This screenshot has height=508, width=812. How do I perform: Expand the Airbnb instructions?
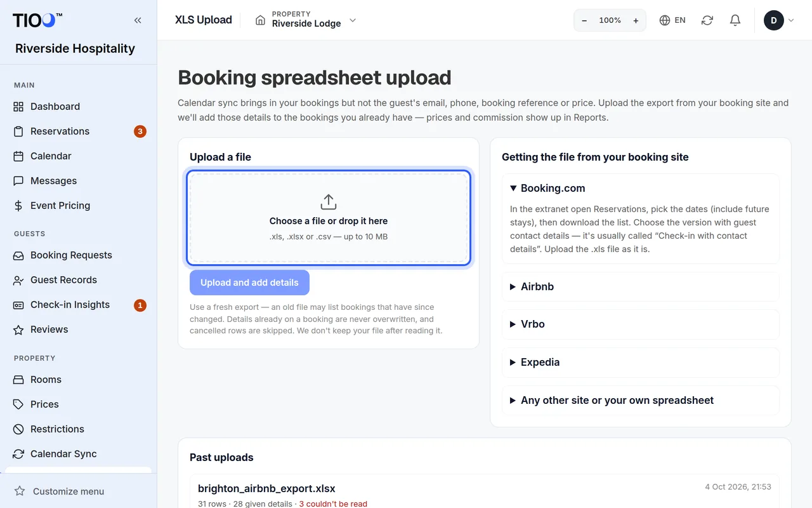click(641, 286)
